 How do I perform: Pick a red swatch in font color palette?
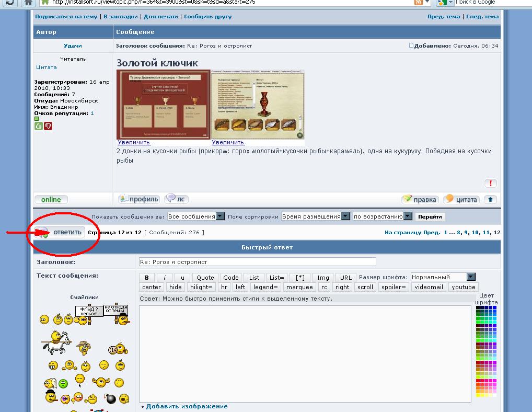tap(478, 381)
